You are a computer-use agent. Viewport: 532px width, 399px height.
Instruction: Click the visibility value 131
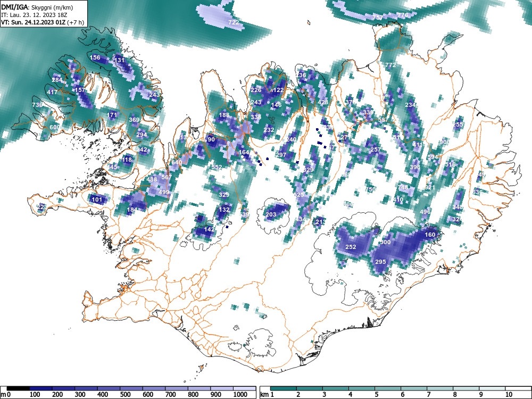pyautogui.click(x=119, y=60)
